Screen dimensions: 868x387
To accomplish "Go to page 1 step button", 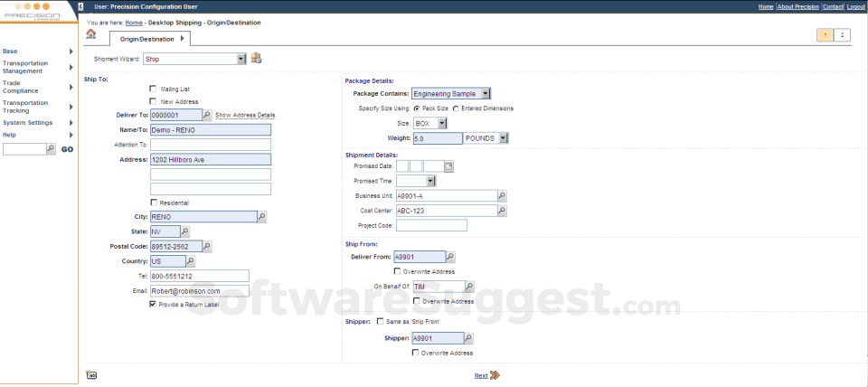I will pyautogui.click(x=825, y=35).
